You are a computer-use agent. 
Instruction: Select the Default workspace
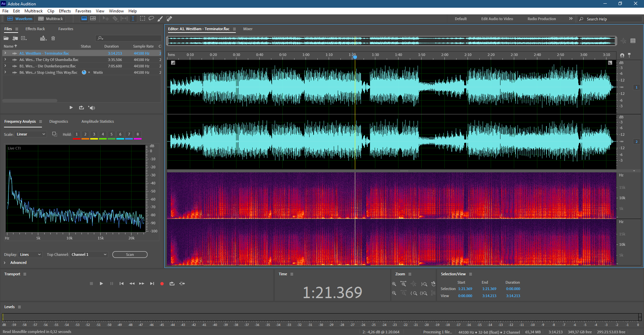click(461, 19)
